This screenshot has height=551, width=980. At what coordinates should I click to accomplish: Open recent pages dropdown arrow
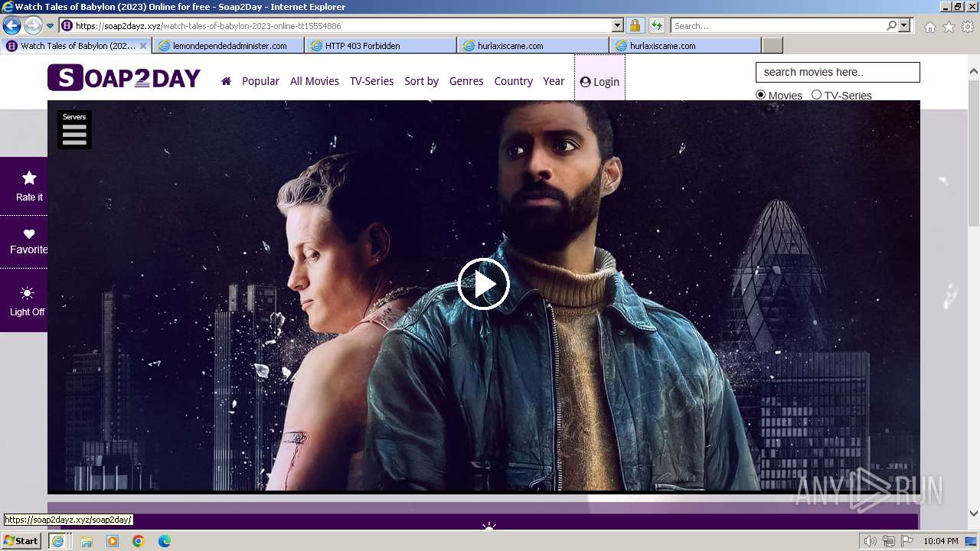(x=50, y=26)
